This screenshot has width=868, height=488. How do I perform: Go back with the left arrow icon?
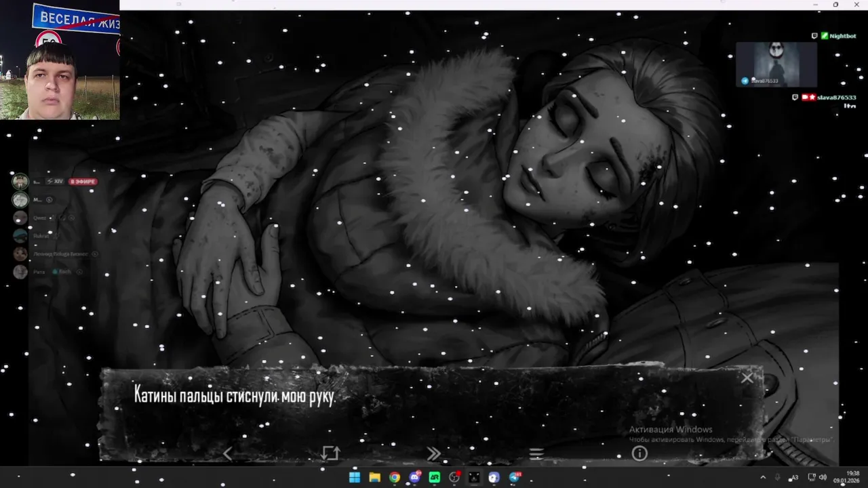click(228, 454)
